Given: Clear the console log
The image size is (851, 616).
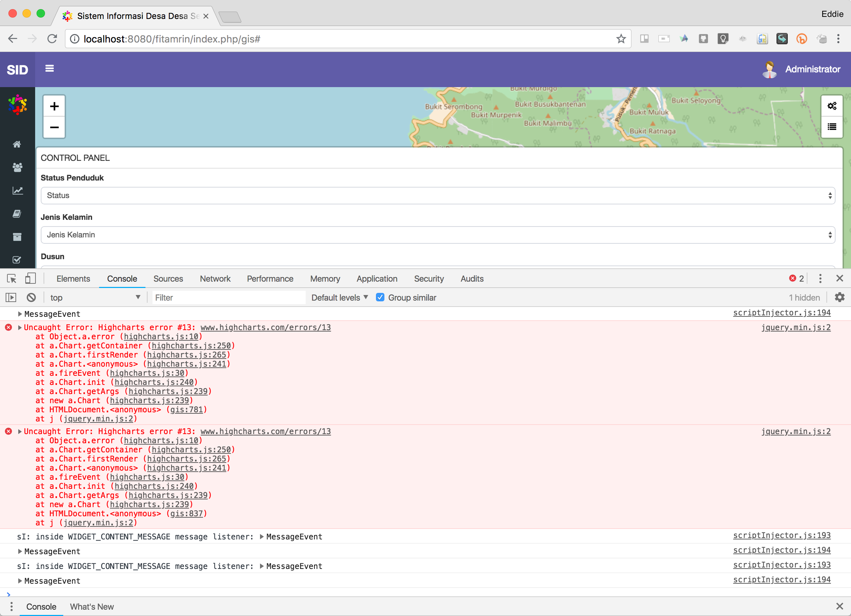Looking at the screenshot, I should [x=31, y=297].
